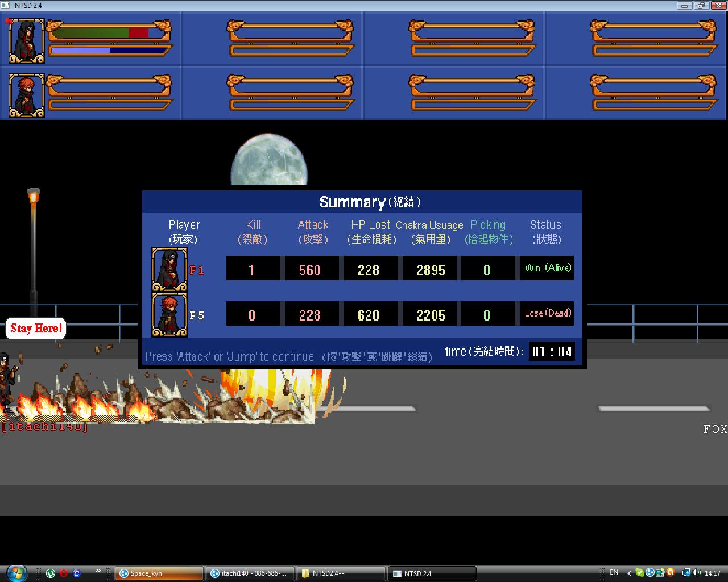Click the taskbar clock showing 14:17
Screen dimensions: 728x582
point(712,573)
